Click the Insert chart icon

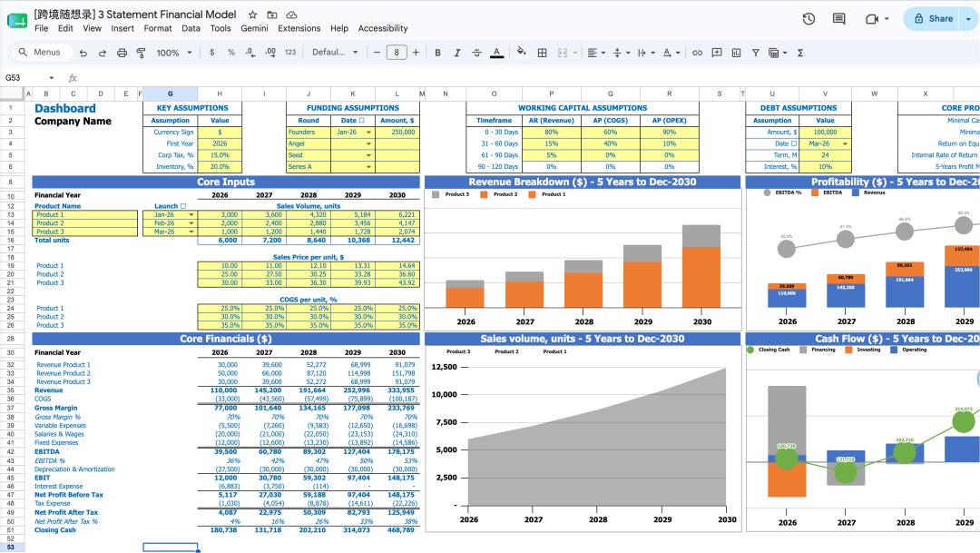pos(736,54)
